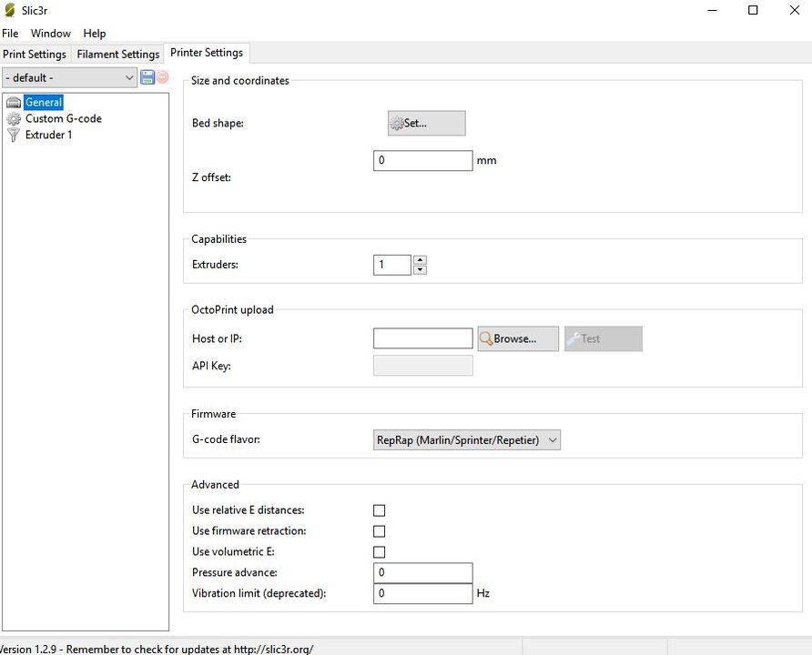812x655 pixels.
Task: Open the default preset dropdown
Action: tap(70, 77)
